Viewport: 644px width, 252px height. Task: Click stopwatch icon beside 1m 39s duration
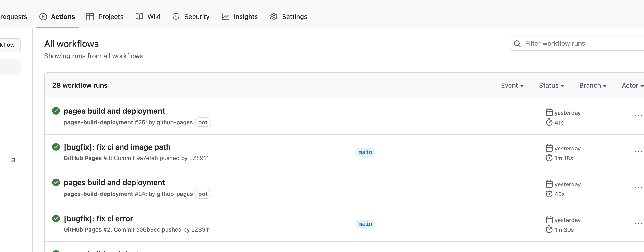549,229
